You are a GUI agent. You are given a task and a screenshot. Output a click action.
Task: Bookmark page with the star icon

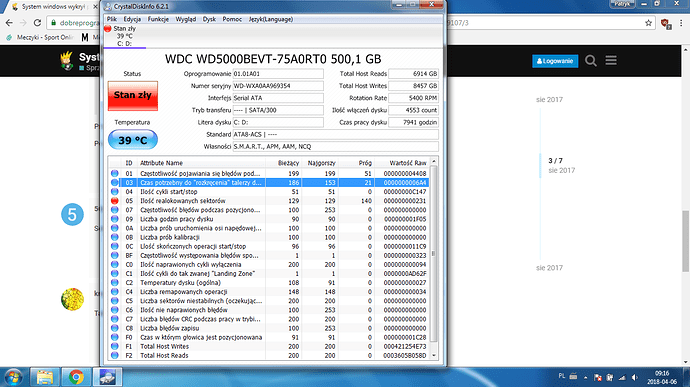(648, 23)
